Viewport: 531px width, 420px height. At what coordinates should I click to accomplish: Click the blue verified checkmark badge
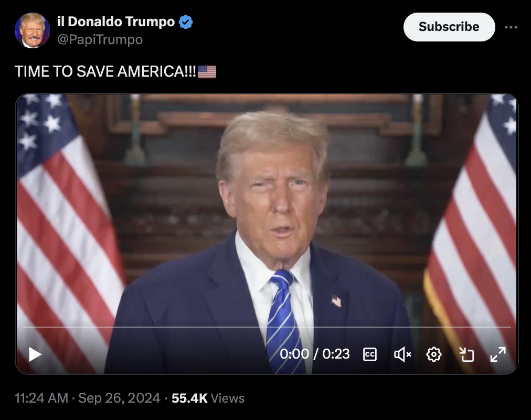click(x=186, y=22)
